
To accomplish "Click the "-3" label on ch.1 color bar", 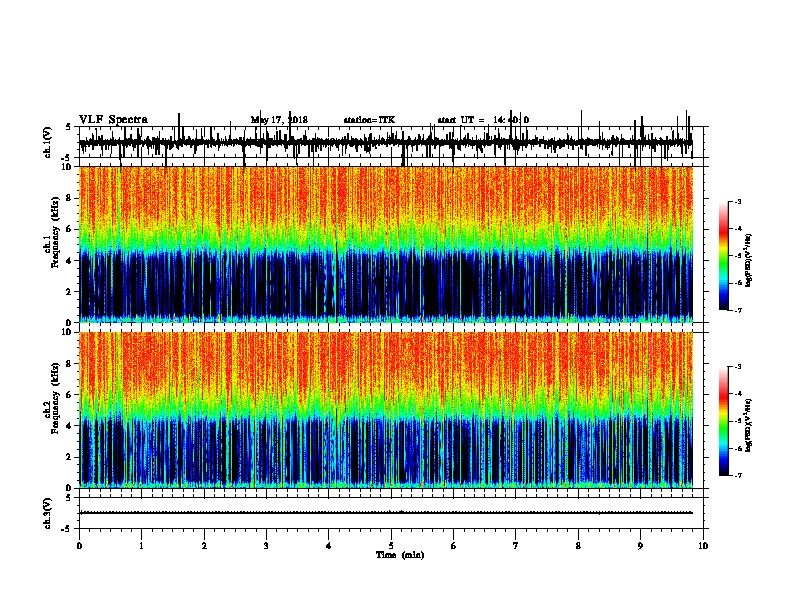I will pos(737,202).
